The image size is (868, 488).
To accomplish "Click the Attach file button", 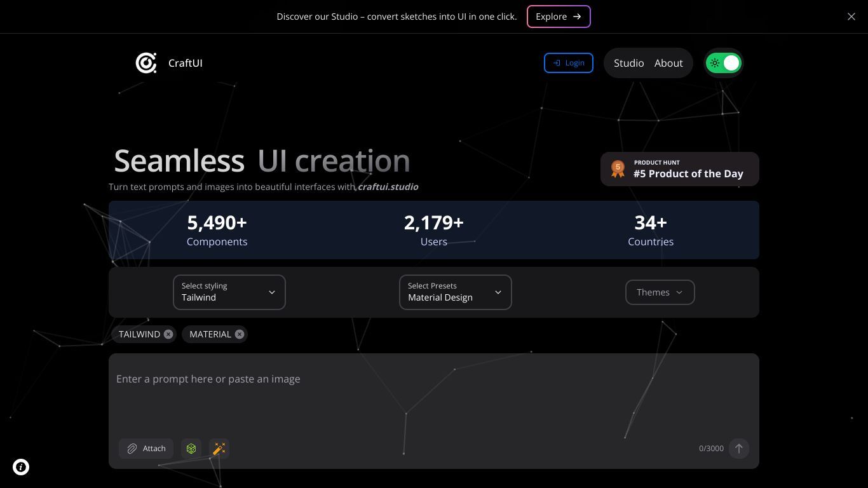I will click(146, 449).
